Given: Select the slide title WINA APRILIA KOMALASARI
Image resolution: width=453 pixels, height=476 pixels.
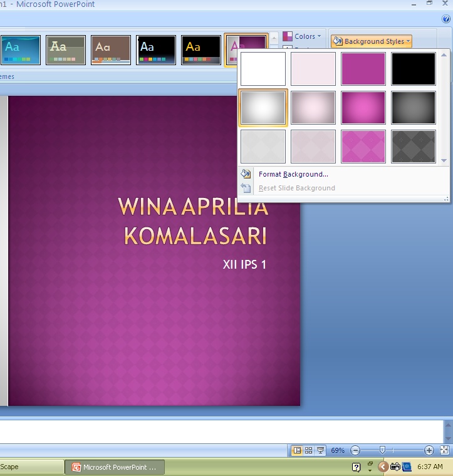Looking at the screenshot, I should [x=193, y=220].
